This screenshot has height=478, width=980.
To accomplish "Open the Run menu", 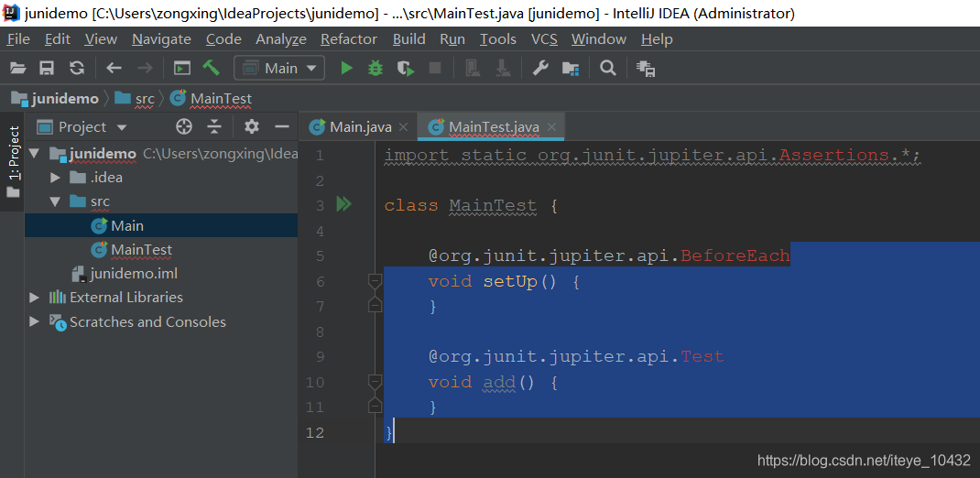I will coord(452,39).
